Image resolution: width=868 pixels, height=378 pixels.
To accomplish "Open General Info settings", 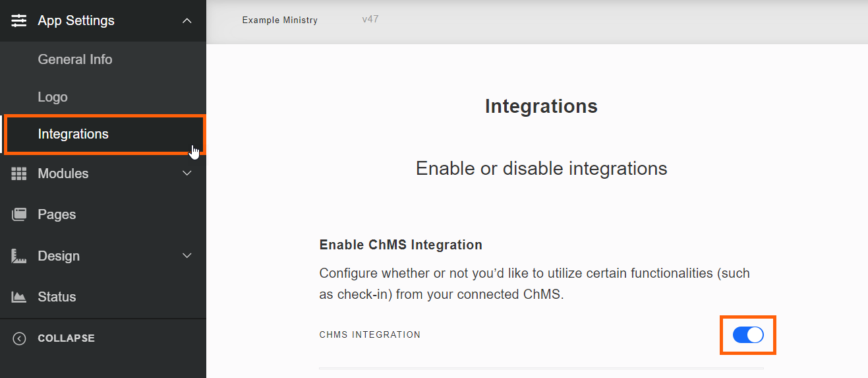I will 75,59.
